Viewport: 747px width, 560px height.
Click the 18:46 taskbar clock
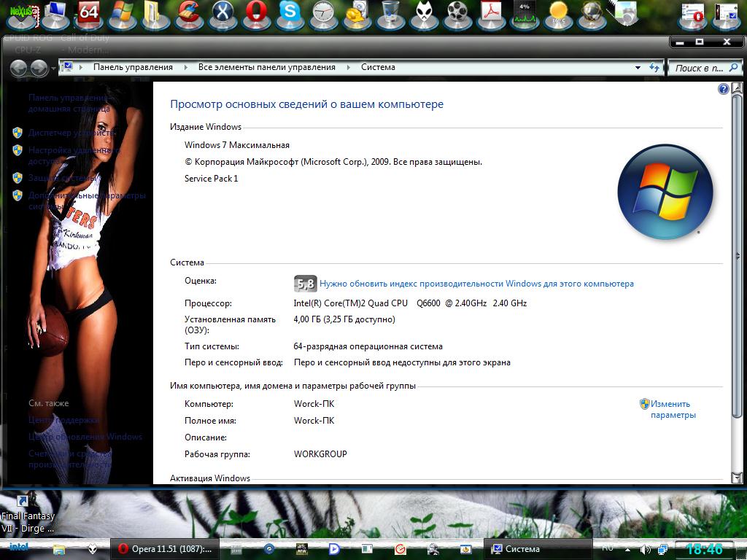(x=705, y=549)
